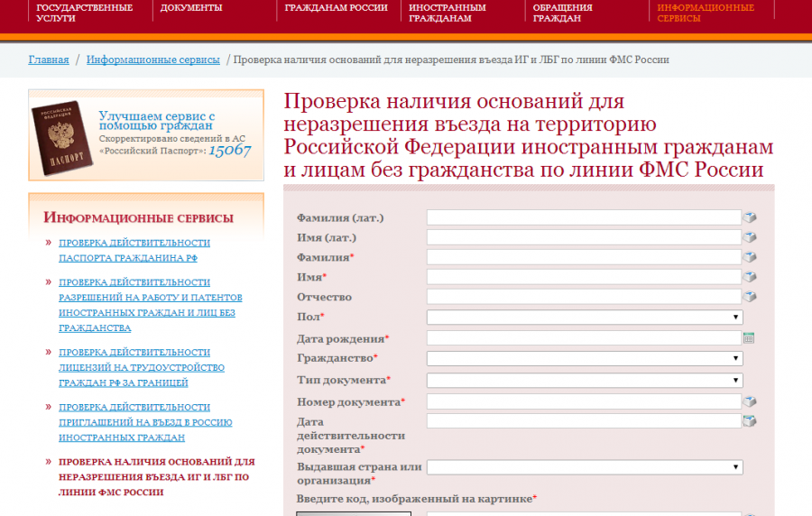Focus the required Фамилия input field

tap(584, 257)
